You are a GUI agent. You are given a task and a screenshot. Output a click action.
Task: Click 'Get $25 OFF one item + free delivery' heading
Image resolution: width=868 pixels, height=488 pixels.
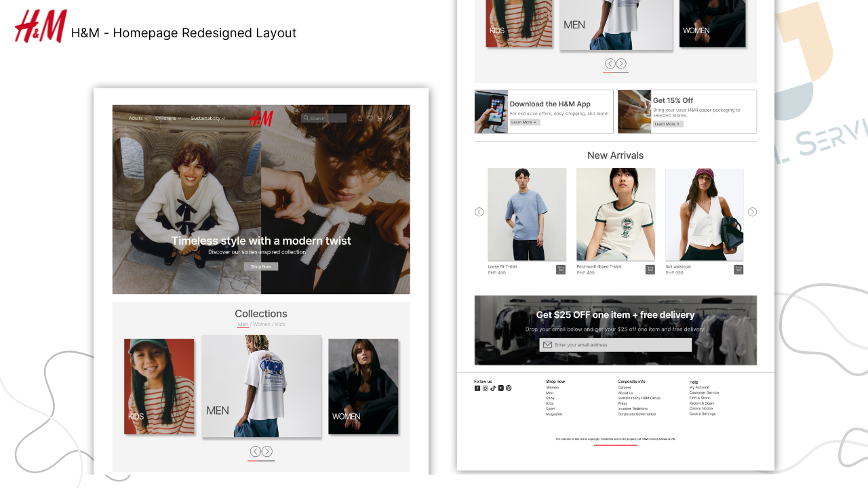pyautogui.click(x=616, y=315)
